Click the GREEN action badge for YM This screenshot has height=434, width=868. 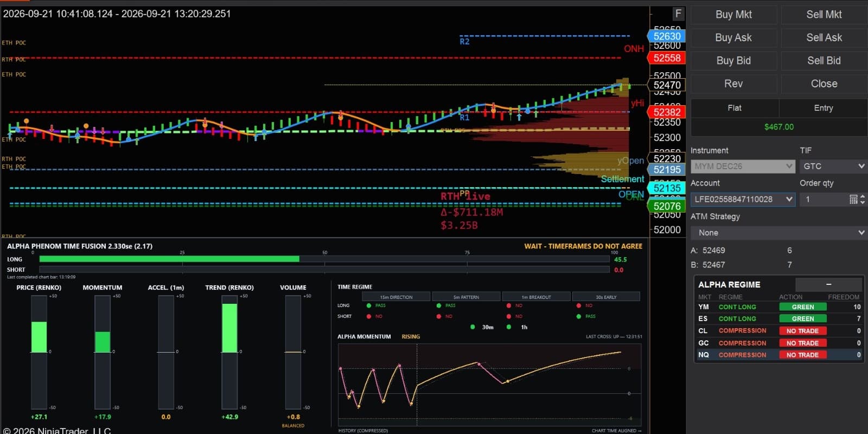803,307
